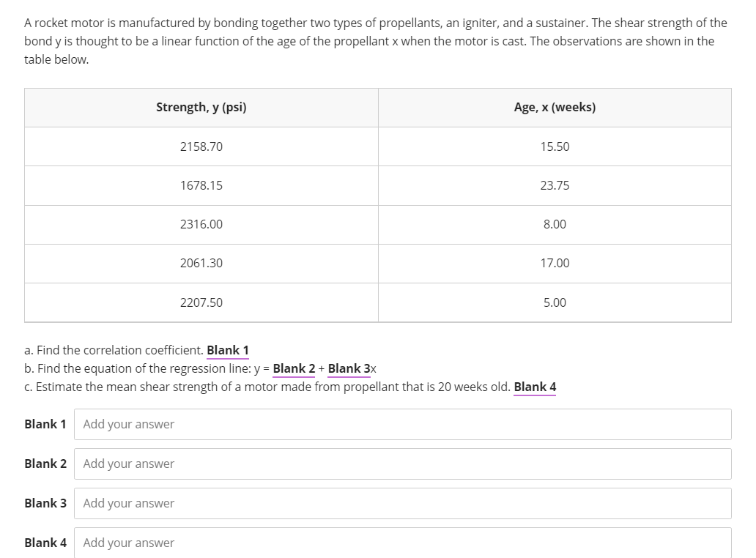Viewport: 756px width, 558px height.
Task: Select the 1678.15 strength cell
Action: 201,186
